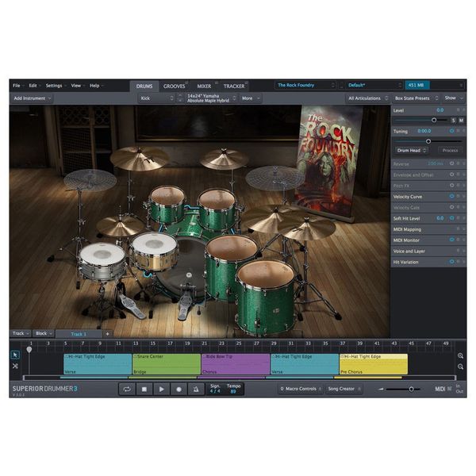
Task: Select the yellow Pre Chorus block
Action: coord(374,364)
